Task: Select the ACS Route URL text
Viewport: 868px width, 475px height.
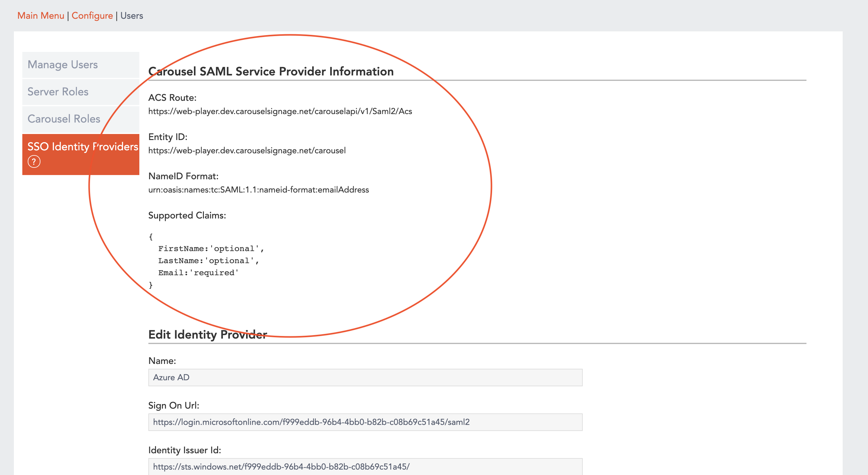Action: (280, 111)
